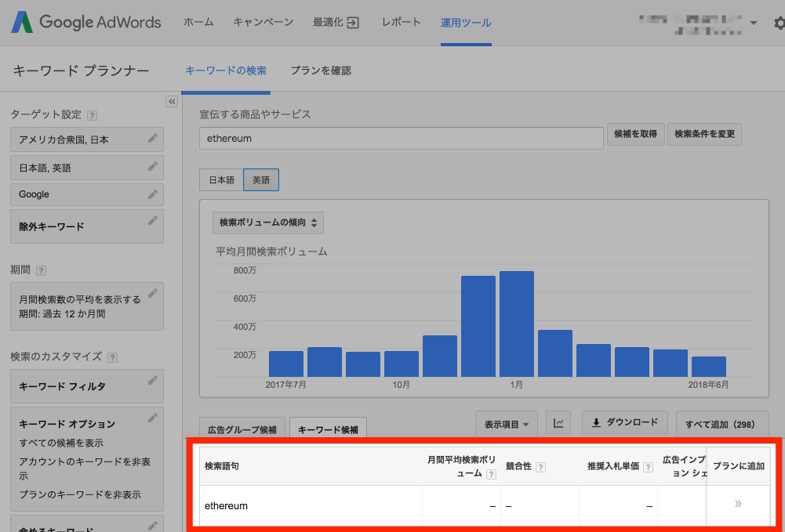Click the 最適化 external-link icon
The width and height of the screenshot is (785, 532).
pos(353,23)
